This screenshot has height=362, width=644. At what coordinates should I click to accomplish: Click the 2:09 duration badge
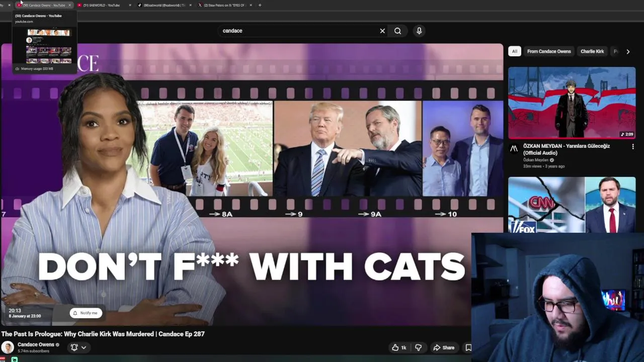tap(627, 134)
